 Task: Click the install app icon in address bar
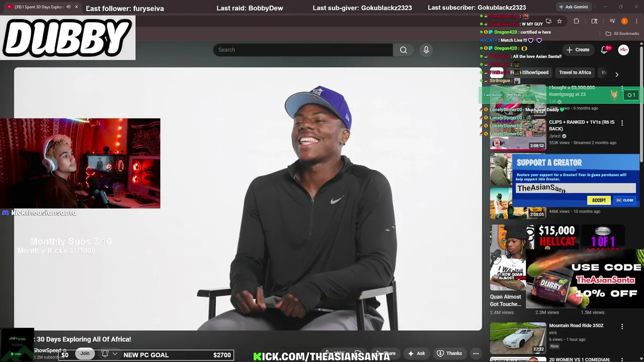[548, 21]
